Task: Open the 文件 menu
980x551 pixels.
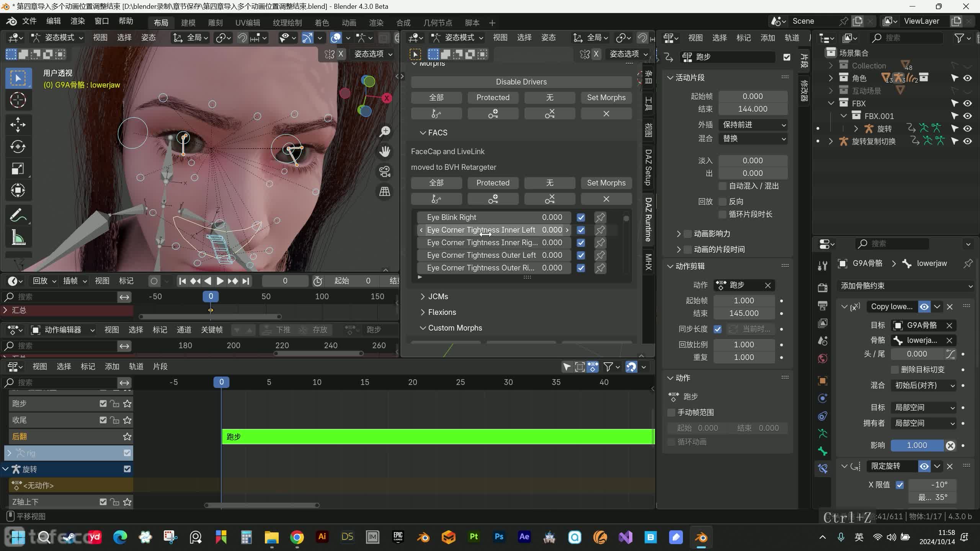Action: (x=29, y=21)
